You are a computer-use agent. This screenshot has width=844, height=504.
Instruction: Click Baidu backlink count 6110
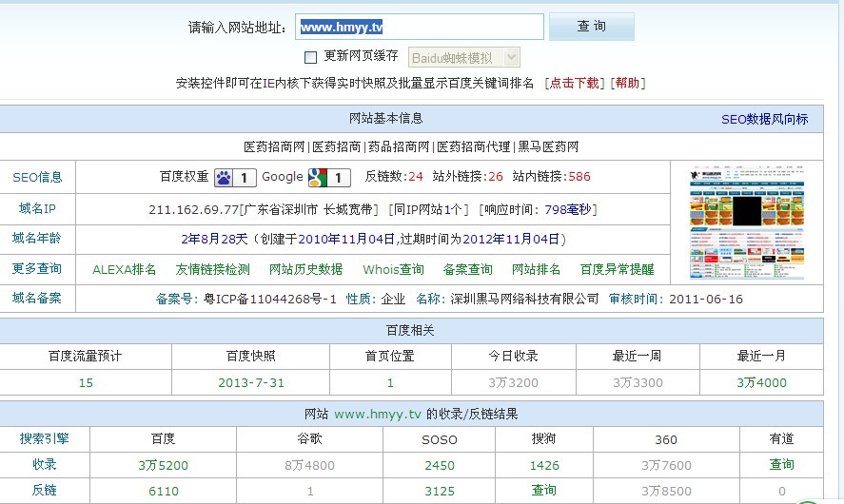pos(164,492)
